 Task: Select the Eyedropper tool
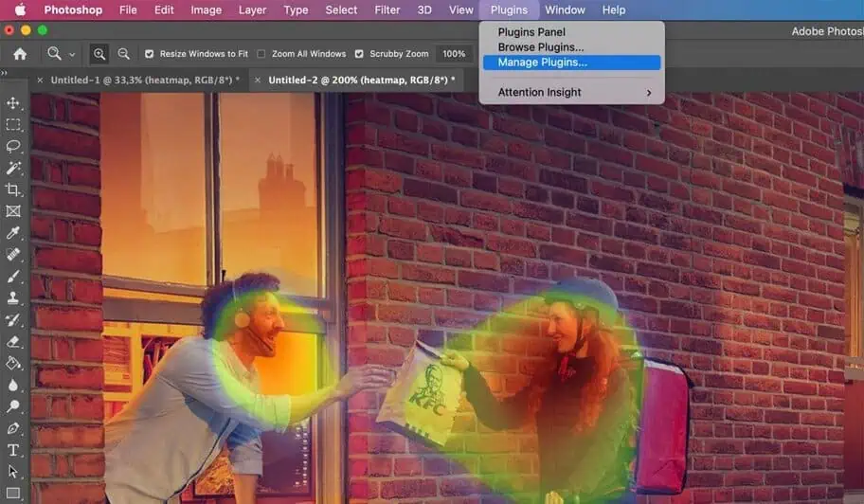[13, 233]
